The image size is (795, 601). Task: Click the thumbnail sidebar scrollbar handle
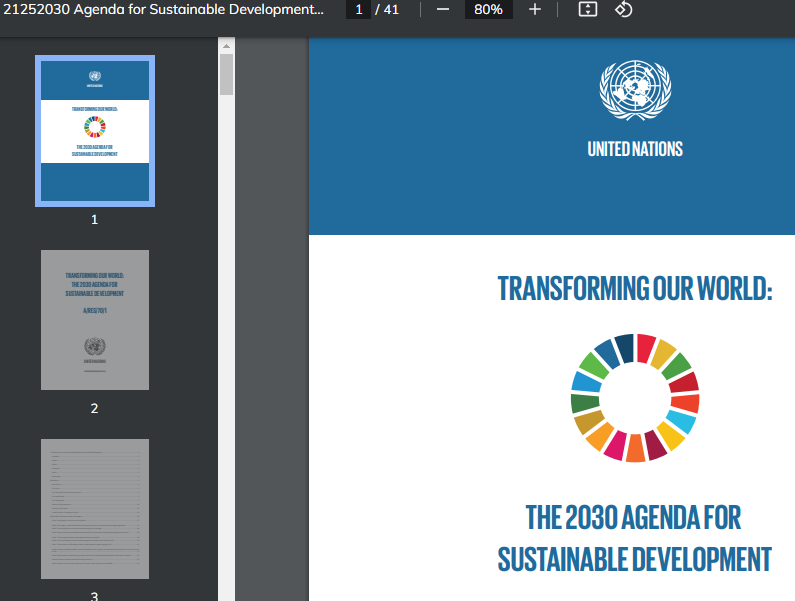click(226, 75)
